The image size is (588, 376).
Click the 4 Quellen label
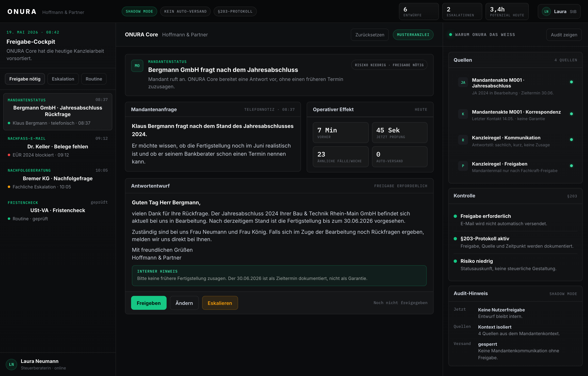pyautogui.click(x=566, y=60)
